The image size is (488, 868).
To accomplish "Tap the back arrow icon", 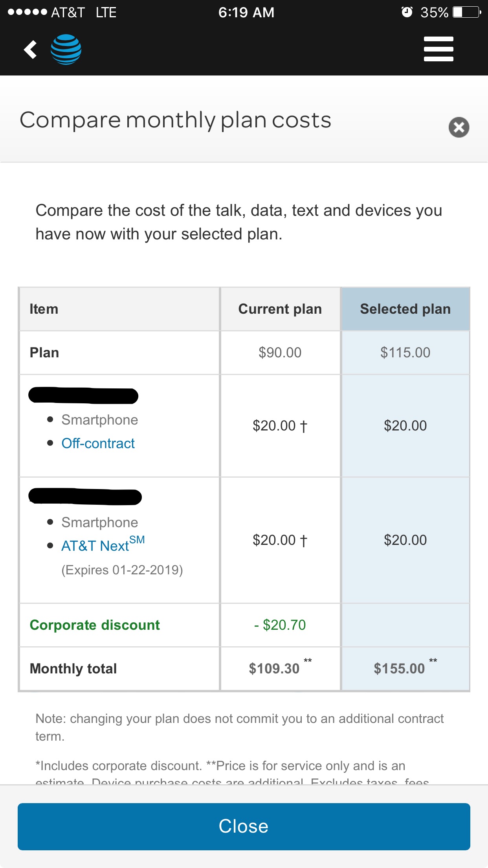I will pyautogui.click(x=30, y=50).
